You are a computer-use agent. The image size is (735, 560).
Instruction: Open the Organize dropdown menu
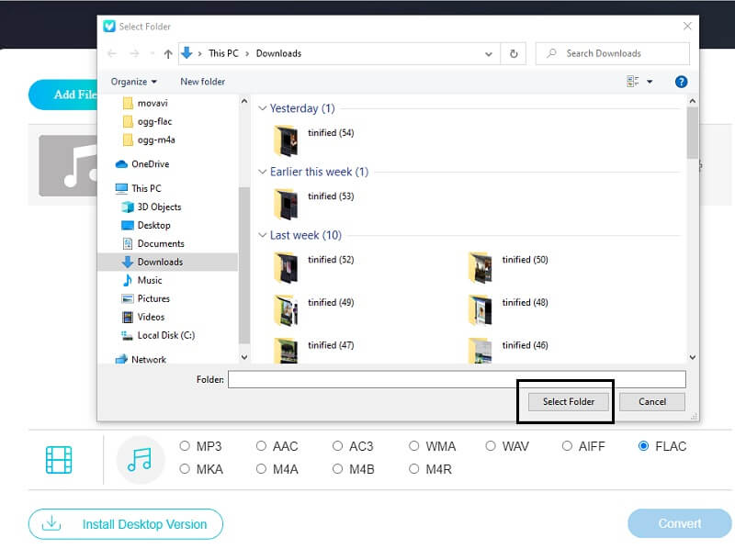click(134, 82)
